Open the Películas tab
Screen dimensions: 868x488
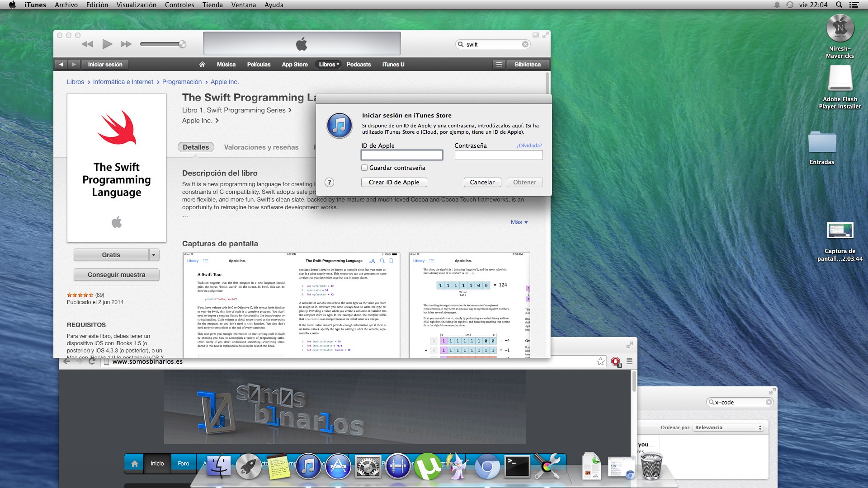[259, 65]
